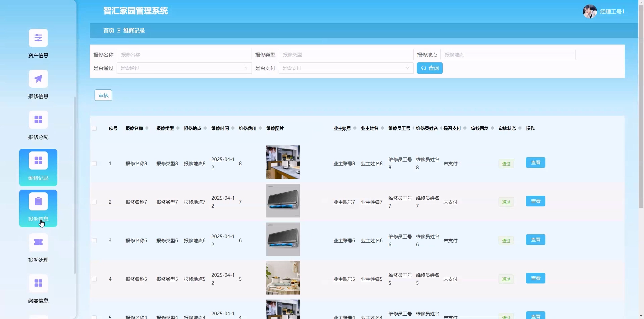Open the 缴费信息 grid icon
Screen dimensions: 644x319
(x=38, y=283)
